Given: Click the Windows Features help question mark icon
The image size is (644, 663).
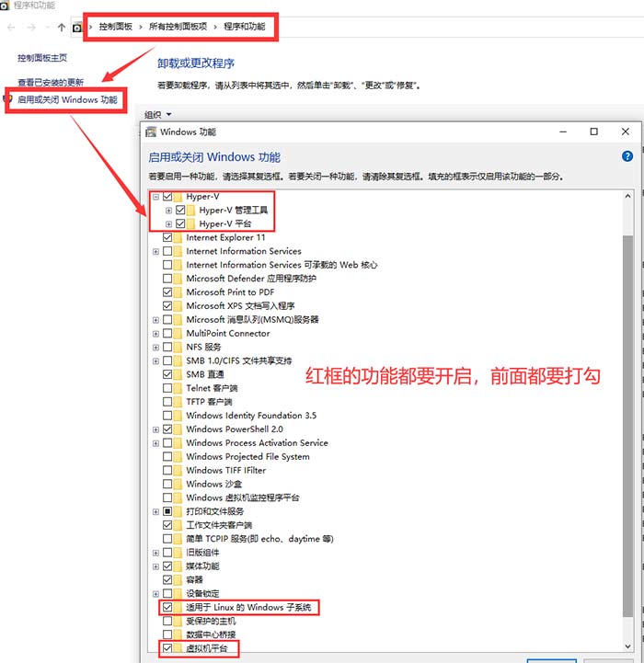Looking at the screenshot, I should click(627, 156).
